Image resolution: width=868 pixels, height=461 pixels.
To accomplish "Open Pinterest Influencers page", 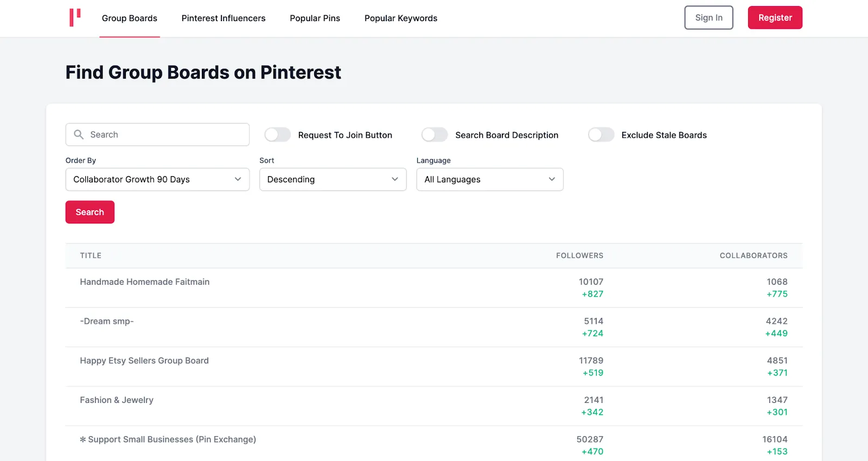I will [224, 18].
